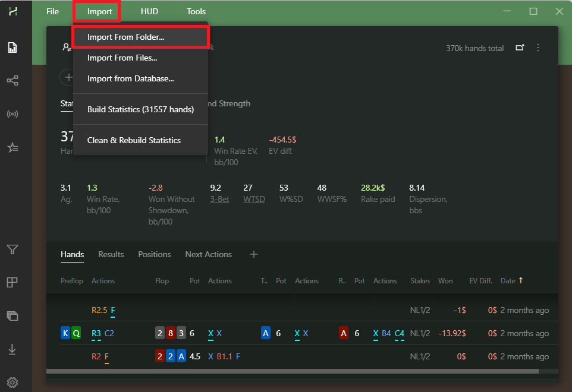The height and width of the screenshot is (392, 572).
Task: Open the three-dot more options menu
Action: pyautogui.click(x=538, y=48)
